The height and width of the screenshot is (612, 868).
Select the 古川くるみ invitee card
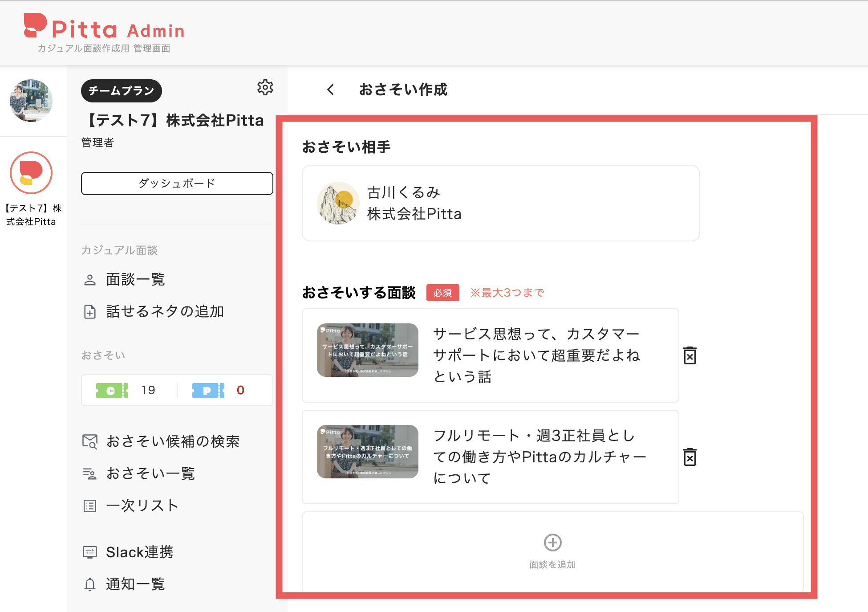501,203
